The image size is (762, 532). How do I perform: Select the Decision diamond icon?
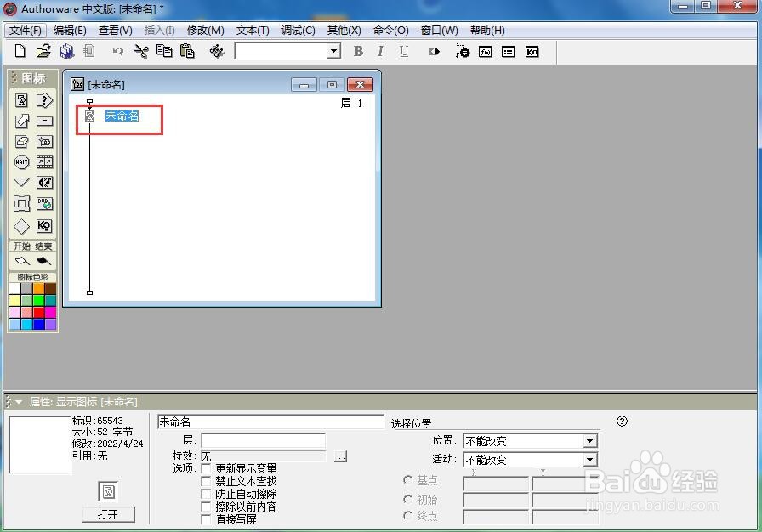[x=21, y=226]
